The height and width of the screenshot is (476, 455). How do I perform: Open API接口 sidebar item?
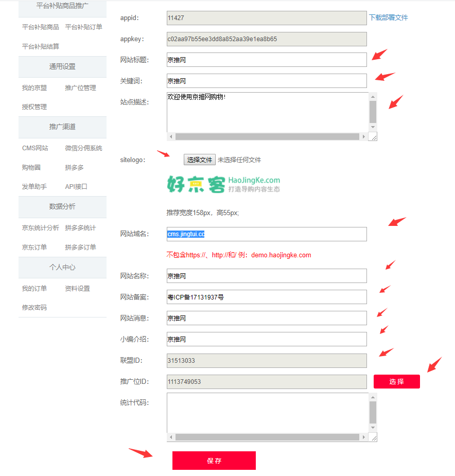(76, 187)
